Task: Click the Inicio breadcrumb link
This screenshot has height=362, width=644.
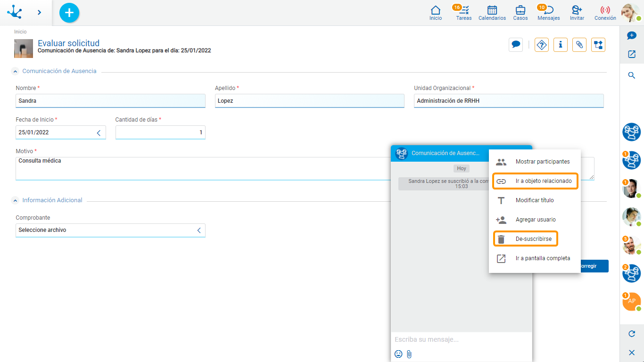Action: click(20, 32)
